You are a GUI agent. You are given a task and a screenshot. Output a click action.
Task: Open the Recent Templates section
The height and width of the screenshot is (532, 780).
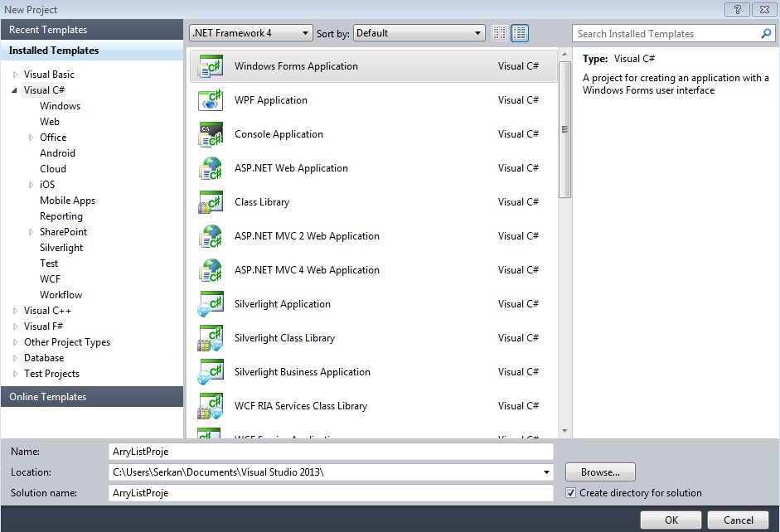click(x=92, y=30)
